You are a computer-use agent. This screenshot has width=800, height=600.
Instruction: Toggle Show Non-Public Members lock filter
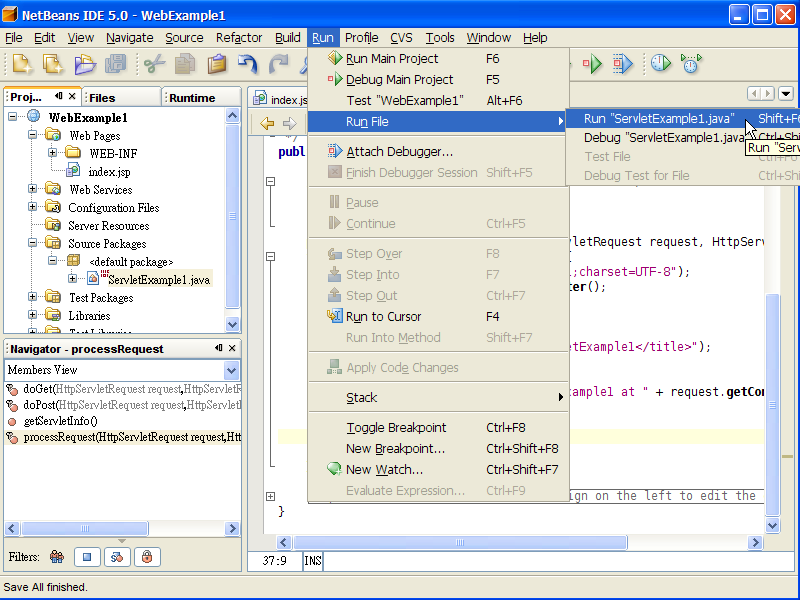(147, 557)
